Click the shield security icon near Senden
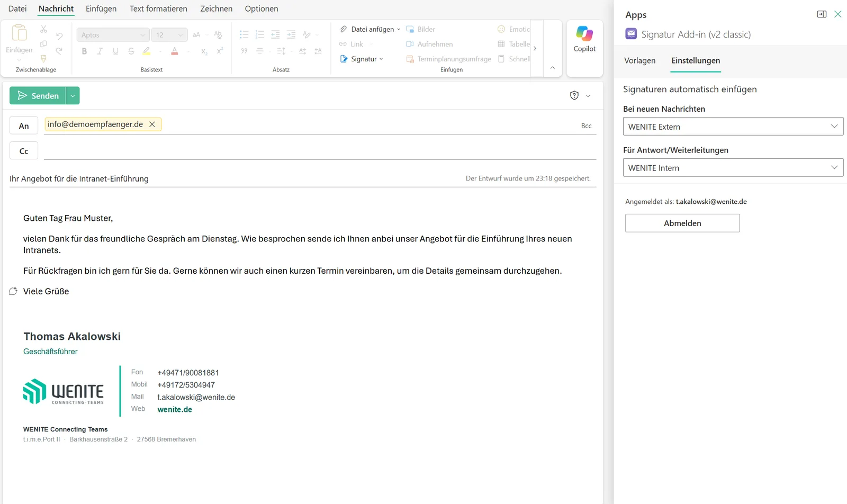This screenshot has width=847, height=504. pos(574,95)
